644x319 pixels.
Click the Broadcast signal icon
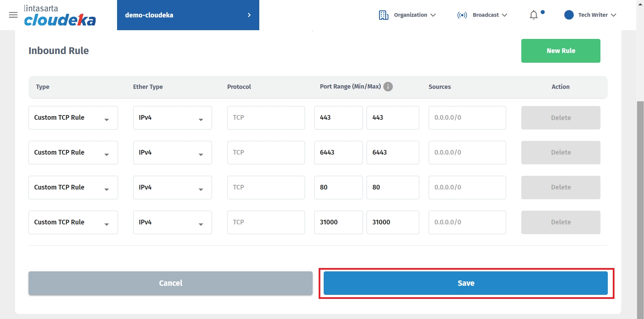tap(462, 15)
